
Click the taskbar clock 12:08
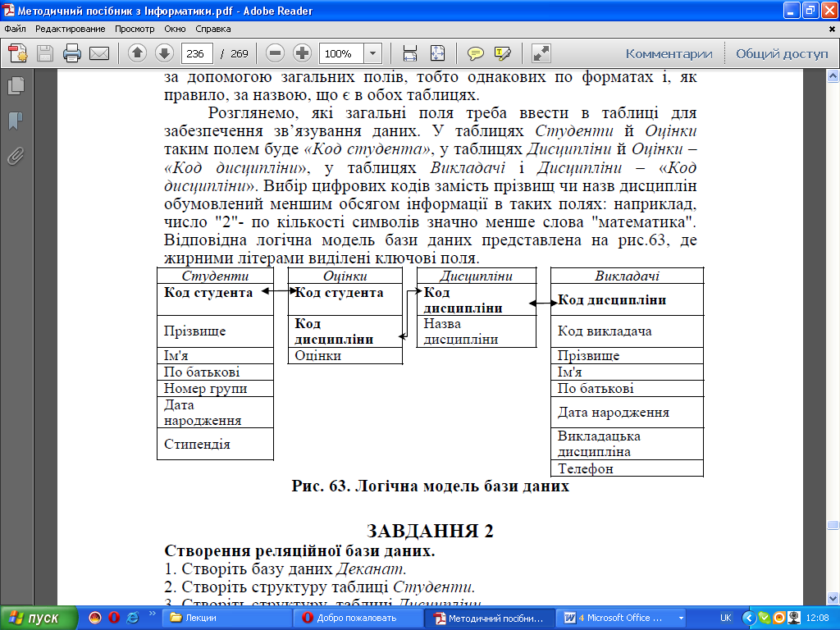click(x=817, y=618)
